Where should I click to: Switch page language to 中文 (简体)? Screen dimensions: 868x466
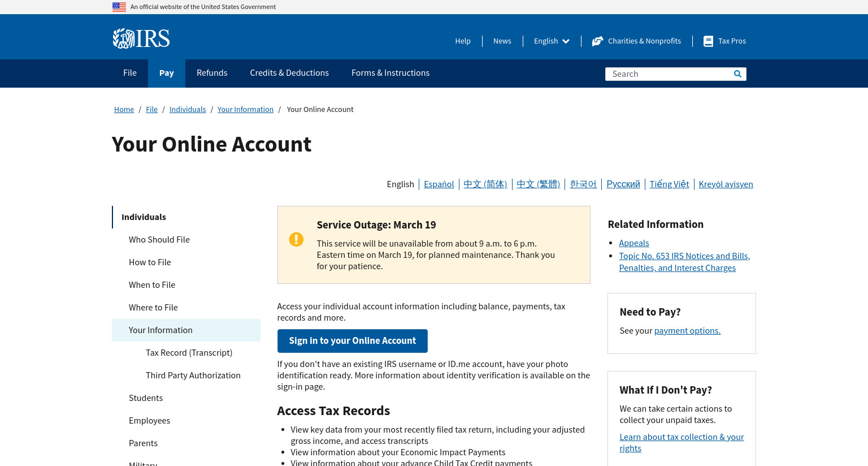pos(485,184)
